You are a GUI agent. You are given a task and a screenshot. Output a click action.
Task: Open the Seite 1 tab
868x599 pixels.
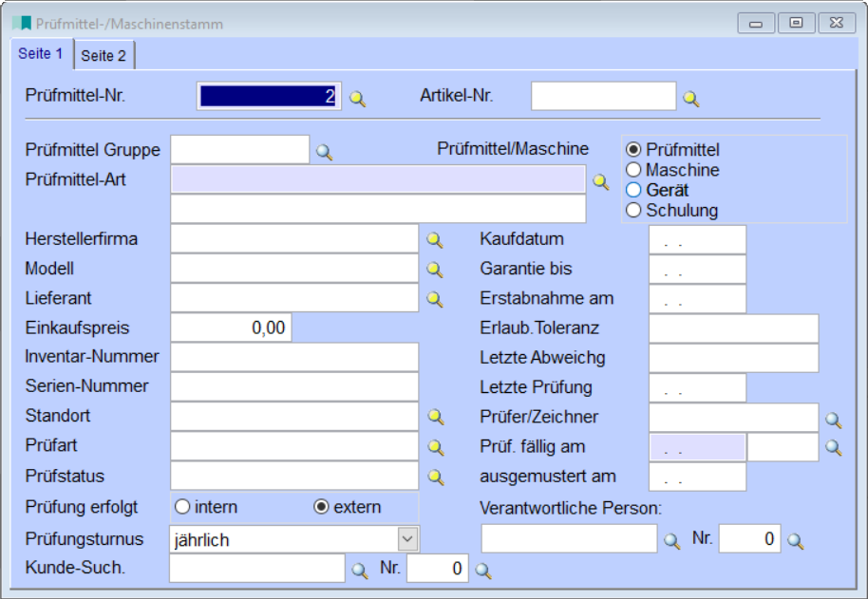(41, 54)
